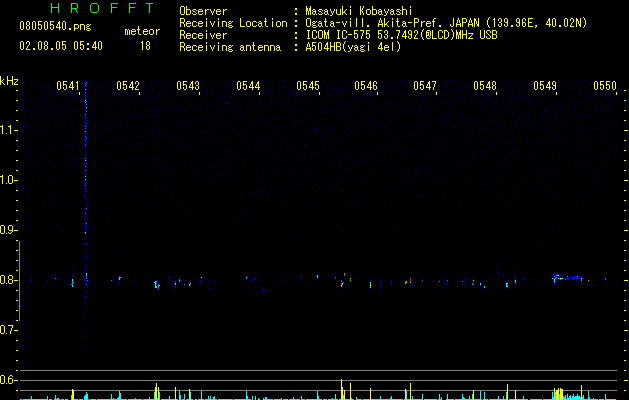The height and width of the screenshot is (400, 629).
Task: Click the 0542 time marker
Action: click(x=128, y=86)
